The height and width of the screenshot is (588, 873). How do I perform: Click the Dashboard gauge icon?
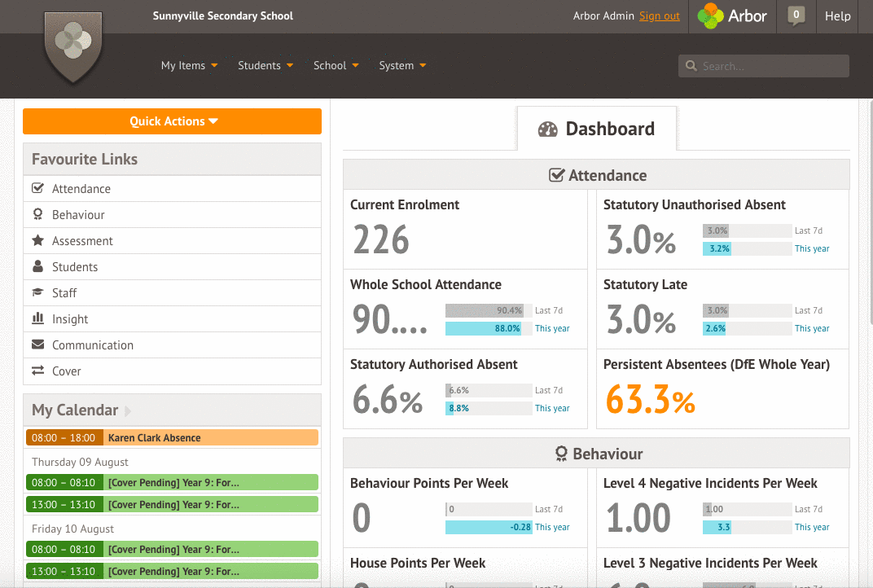pos(548,129)
